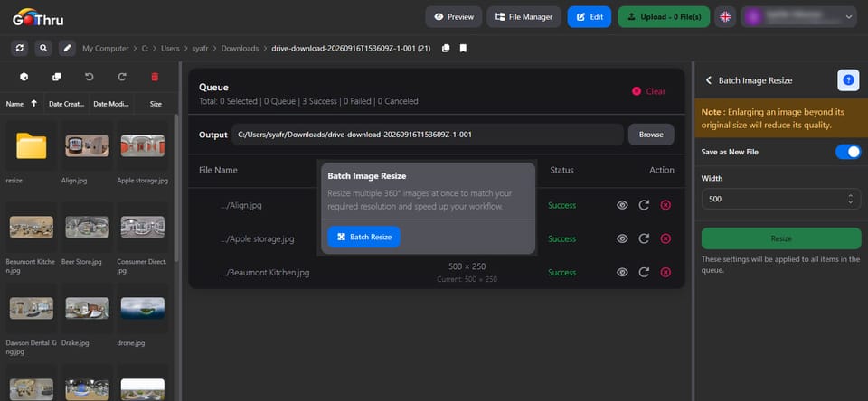Image resolution: width=868 pixels, height=401 pixels.
Task: Sort files by Size column
Action: [156, 104]
